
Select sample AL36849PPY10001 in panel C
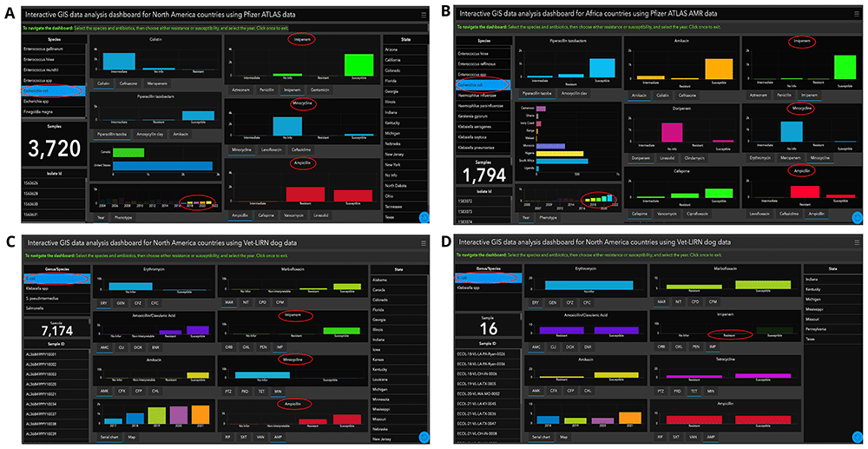pyautogui.click(x=55, y=353)
